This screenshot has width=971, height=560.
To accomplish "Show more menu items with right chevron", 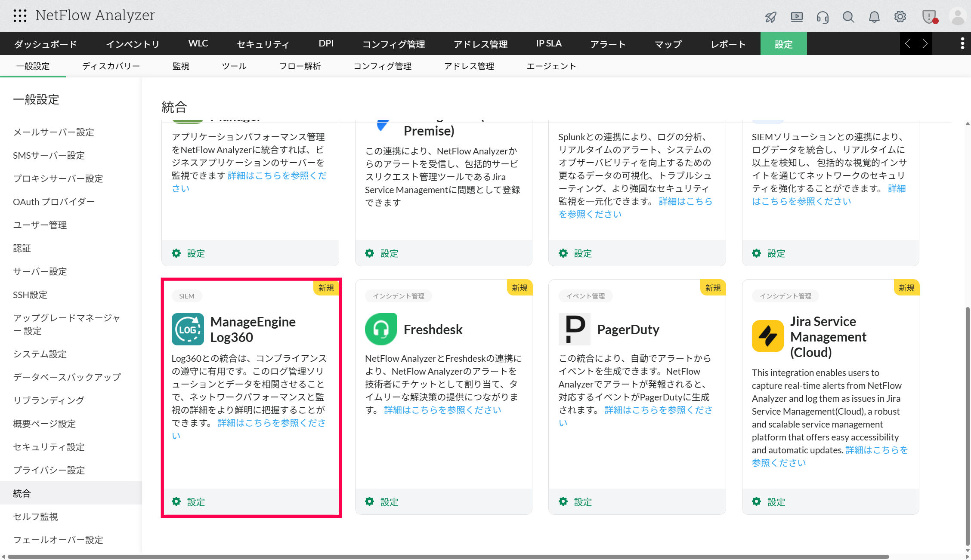I will click(x=925, y=43).
